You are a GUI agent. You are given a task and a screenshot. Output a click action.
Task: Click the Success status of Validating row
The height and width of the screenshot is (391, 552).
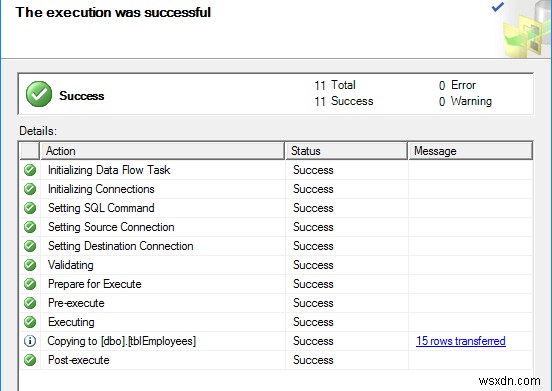[x=313, y=265]
